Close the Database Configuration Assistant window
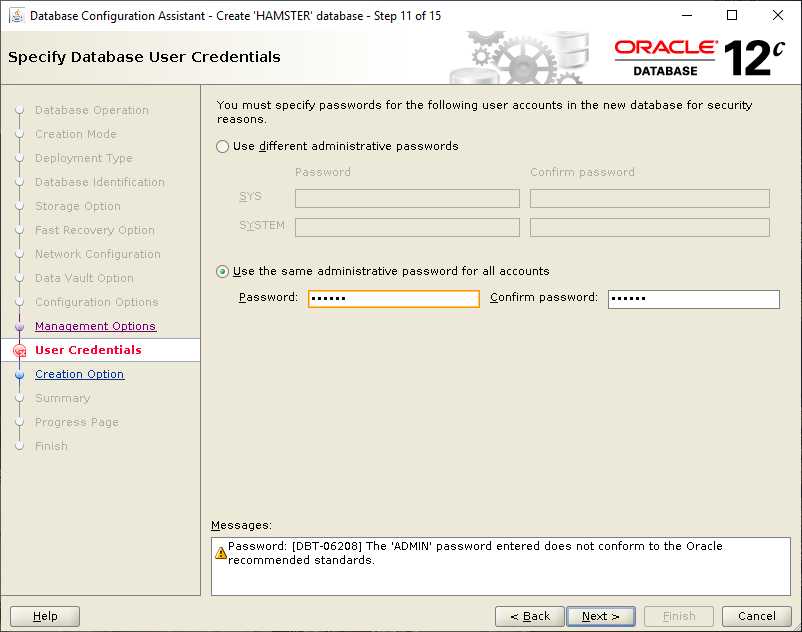This screenshot has width=802, height=632. tap(777, 15)
